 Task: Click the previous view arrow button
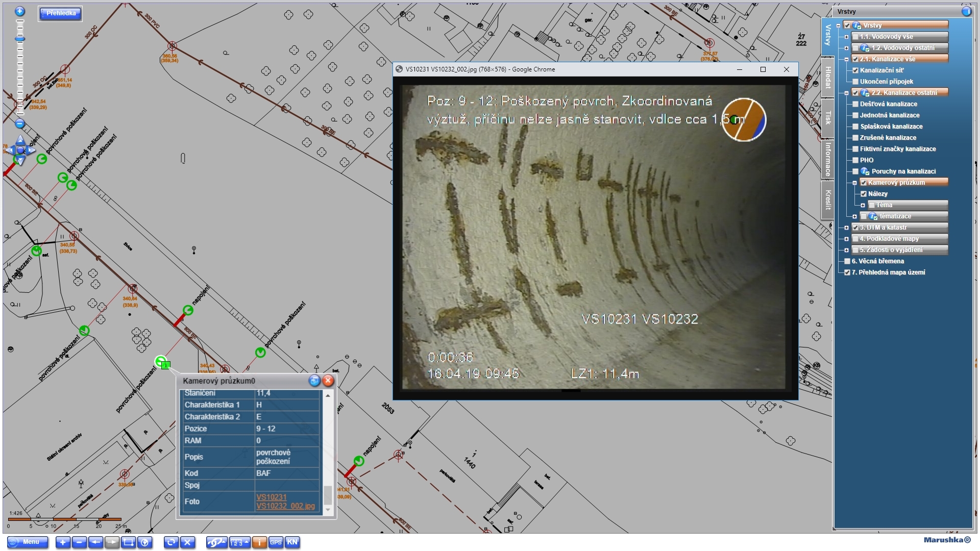[95, 542]
